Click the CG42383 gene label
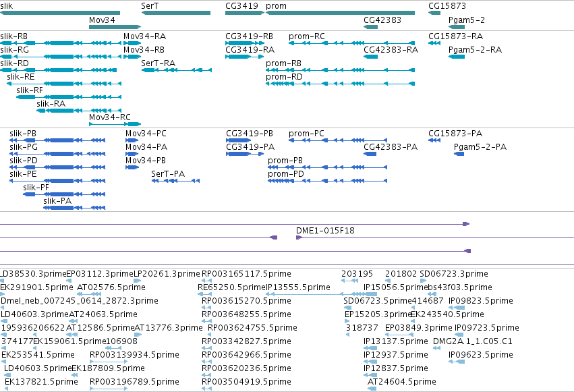 click(382, 20)
